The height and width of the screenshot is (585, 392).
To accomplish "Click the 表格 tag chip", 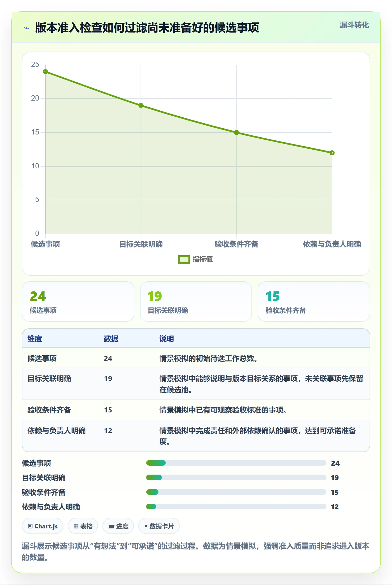I will tap(83, 526).
